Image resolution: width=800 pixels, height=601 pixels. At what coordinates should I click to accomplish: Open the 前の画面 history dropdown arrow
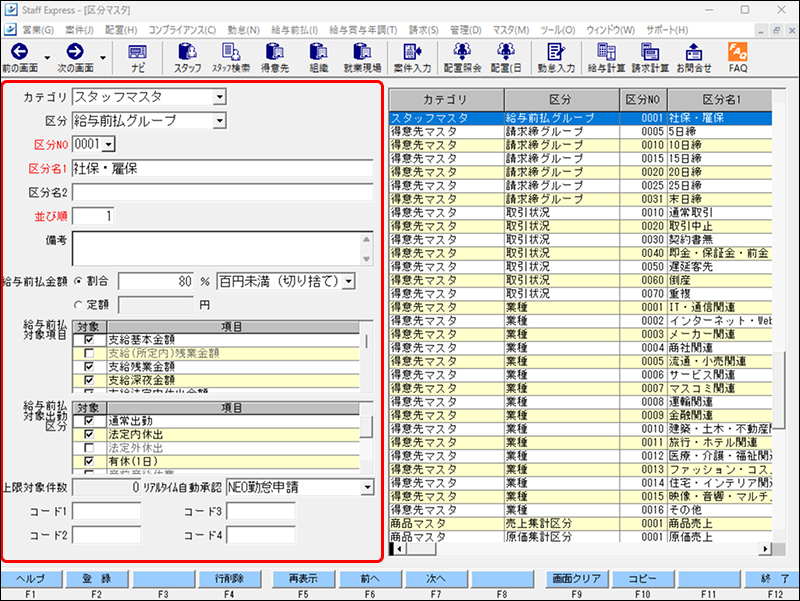click(47, 58)
